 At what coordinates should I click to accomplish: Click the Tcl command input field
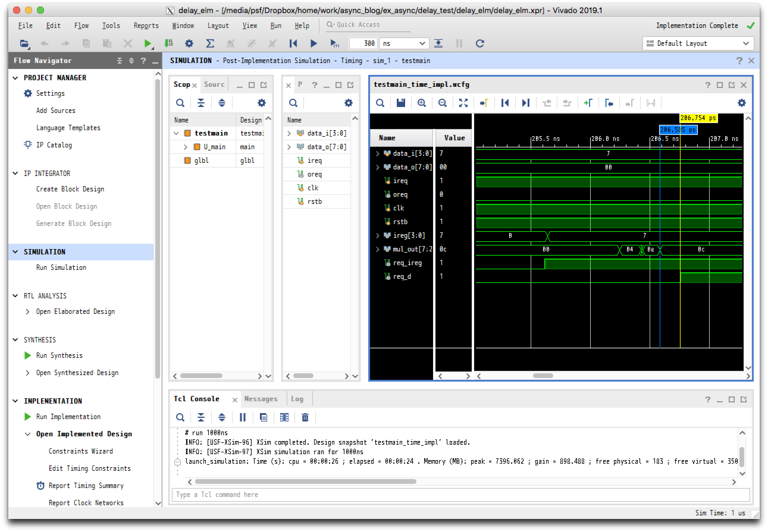point(460,495)
